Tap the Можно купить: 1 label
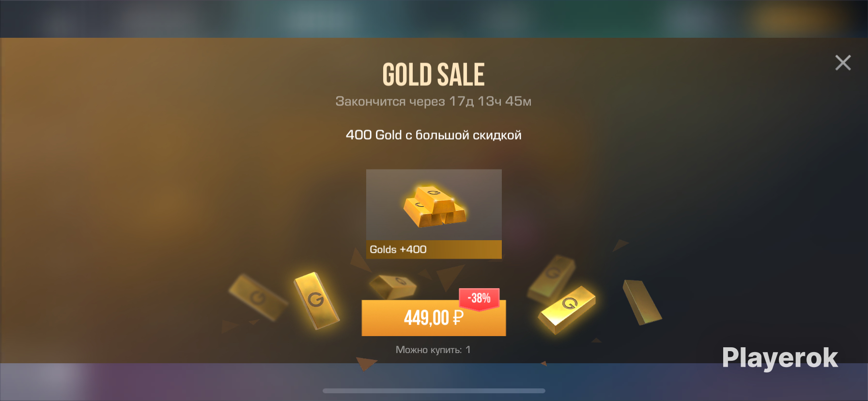 click(433, 350)
